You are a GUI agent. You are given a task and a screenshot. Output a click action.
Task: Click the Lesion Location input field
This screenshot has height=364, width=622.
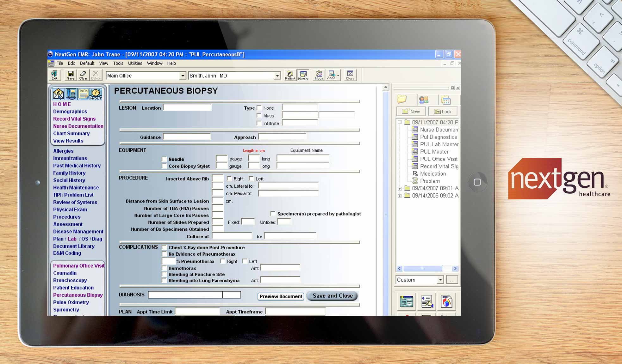click(187, 107)
